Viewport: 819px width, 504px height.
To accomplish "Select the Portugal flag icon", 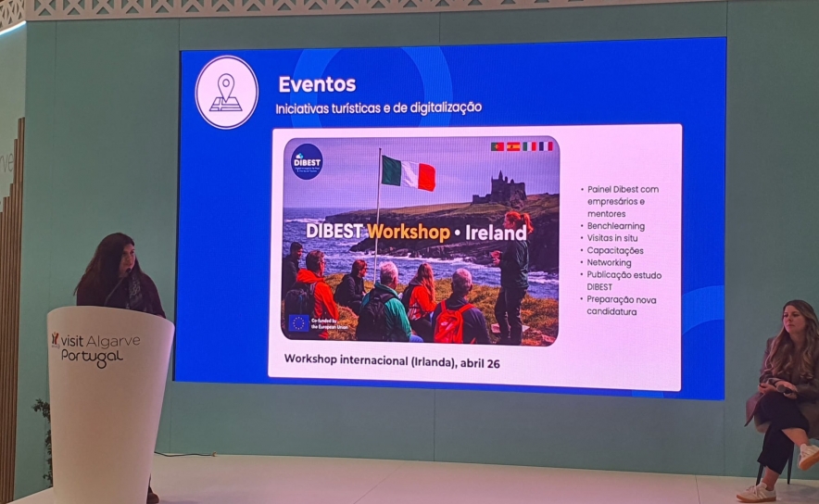I will tap(498, 146).
